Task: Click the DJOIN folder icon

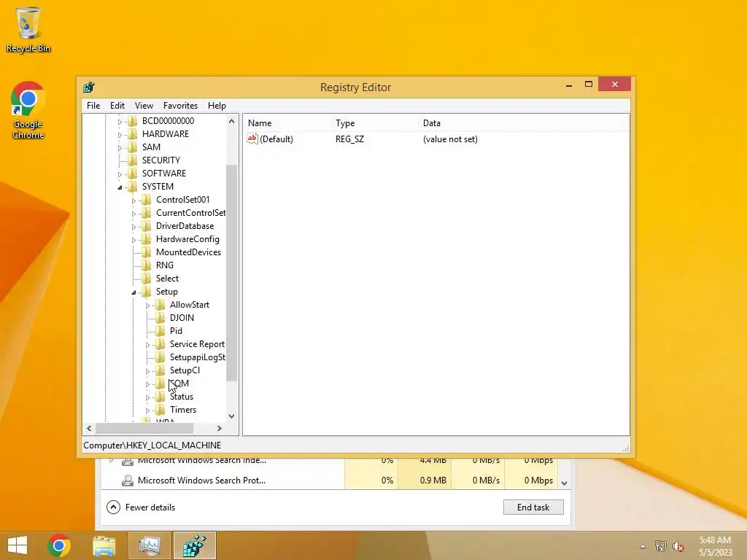Action: tap(160, 318)
